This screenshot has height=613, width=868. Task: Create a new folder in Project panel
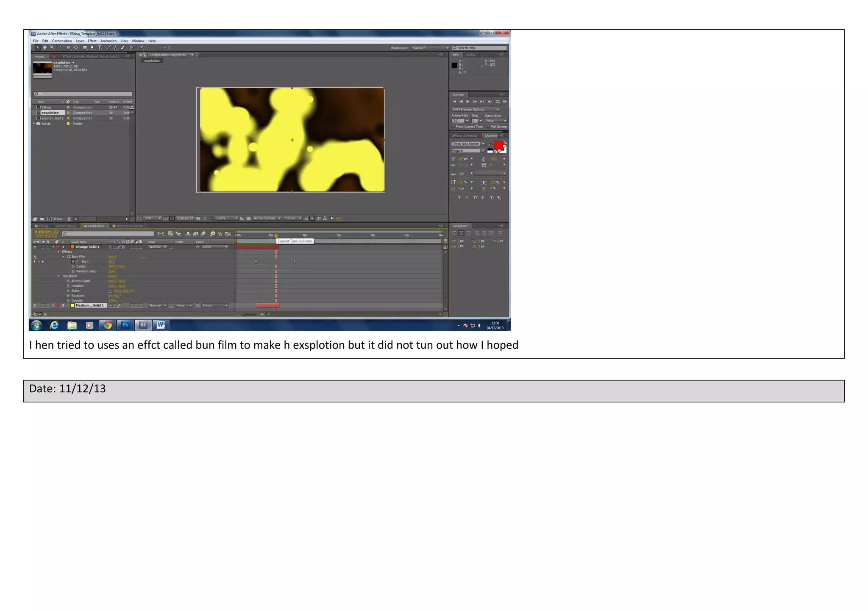[x=42, y=219]
